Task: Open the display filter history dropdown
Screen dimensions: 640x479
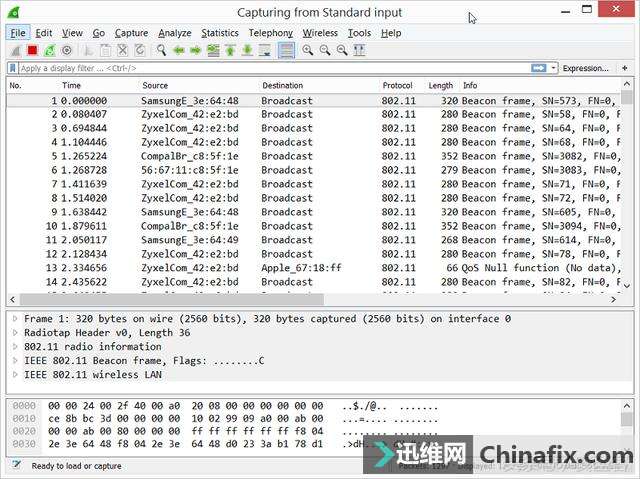Action: (554, 68)
